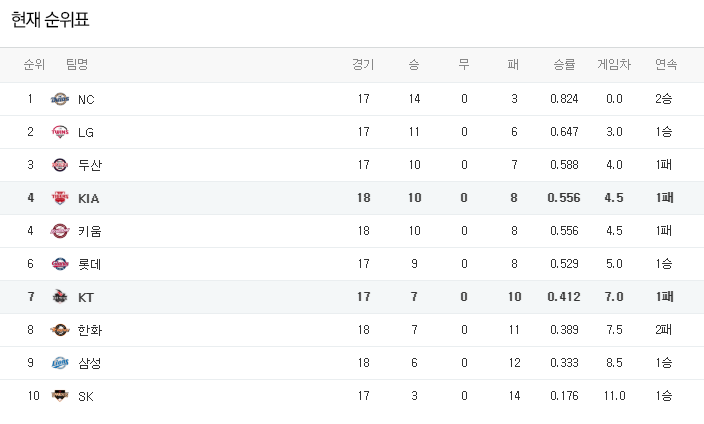The width and height of the screenshot is (704, 424).
Task: Open the 삼성 team name link
Action: click(89, 363)
